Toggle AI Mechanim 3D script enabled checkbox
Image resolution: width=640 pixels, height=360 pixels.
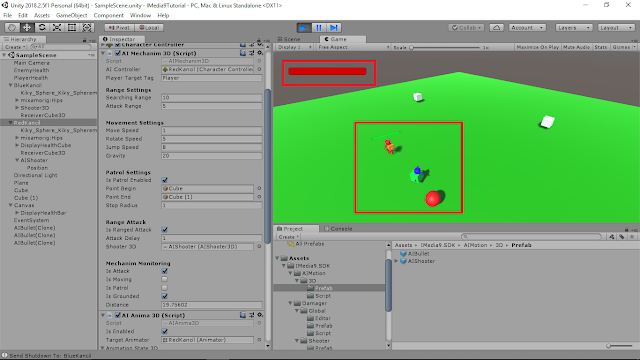118,53
